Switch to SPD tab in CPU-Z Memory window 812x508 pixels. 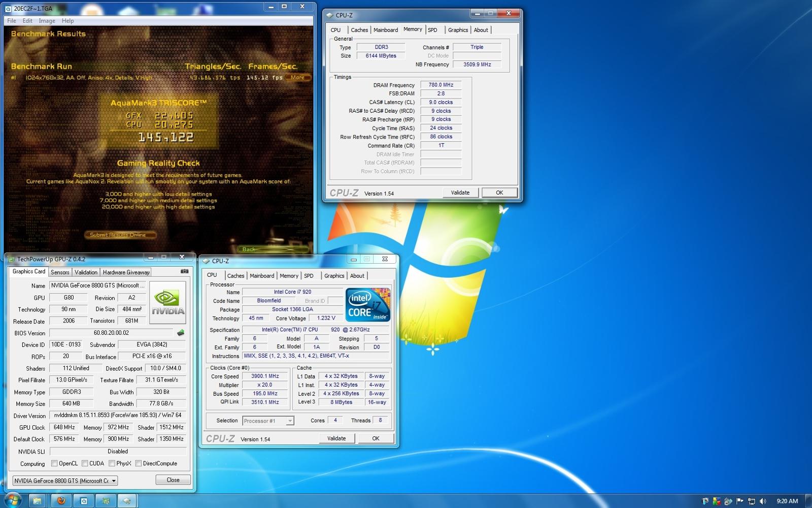click(x=432, y=30)
